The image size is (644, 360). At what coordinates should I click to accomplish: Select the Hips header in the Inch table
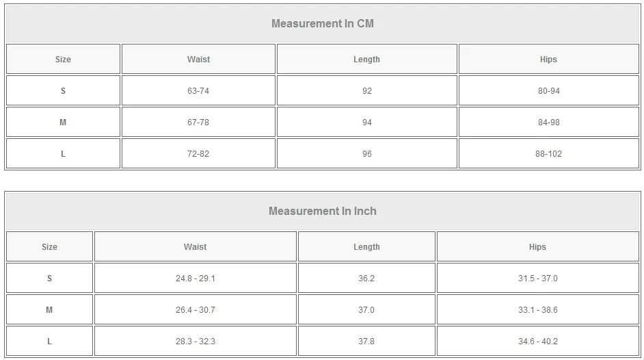coord(537,247)
